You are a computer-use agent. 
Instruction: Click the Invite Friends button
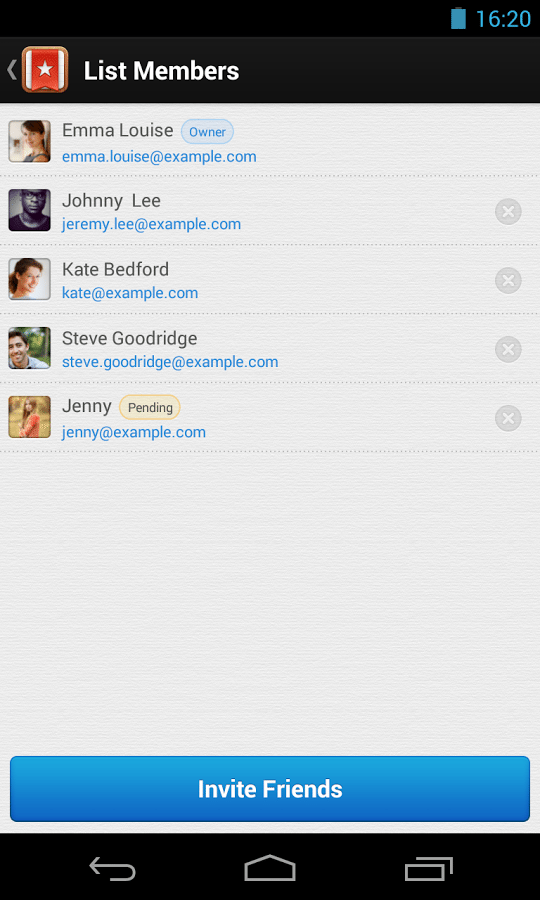[270, 789]
